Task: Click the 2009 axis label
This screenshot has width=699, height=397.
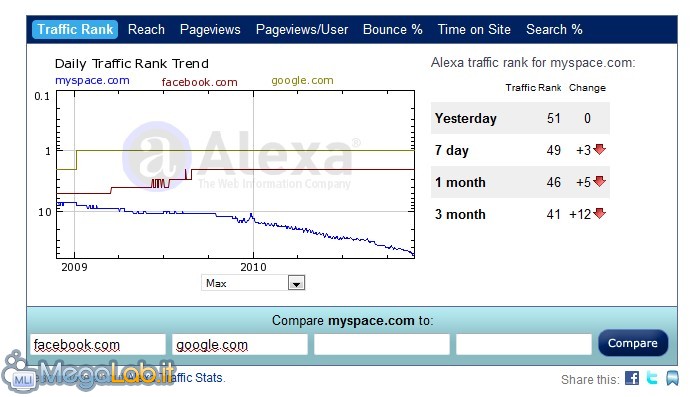Action: [x=74, y=267]
